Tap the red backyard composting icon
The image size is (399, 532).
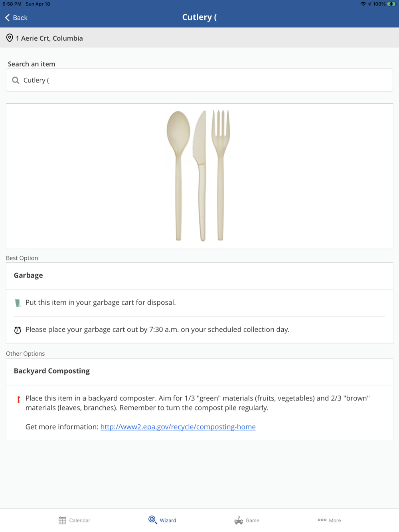pos(18,399)
